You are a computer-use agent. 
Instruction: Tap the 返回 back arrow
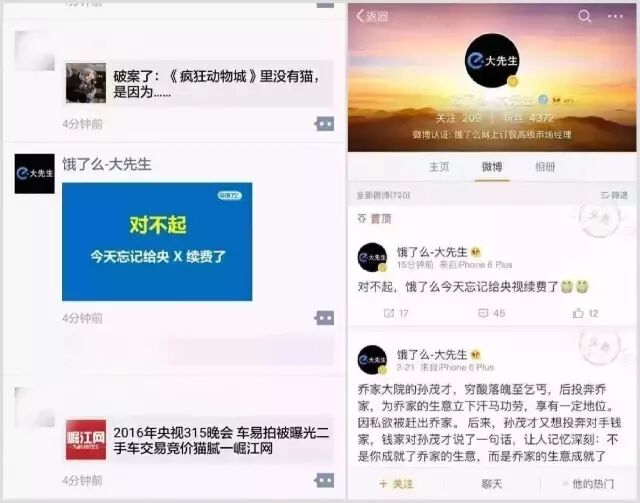pos(372,16)
